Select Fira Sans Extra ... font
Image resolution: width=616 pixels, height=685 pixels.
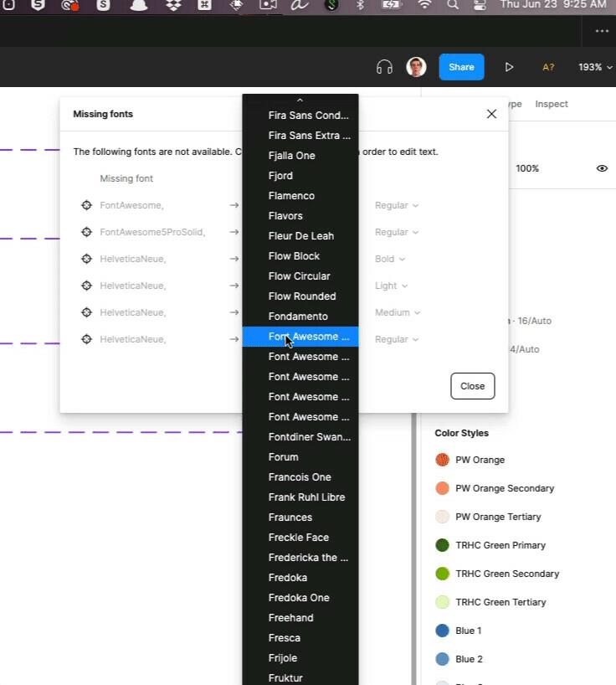(x=300, y=136)
